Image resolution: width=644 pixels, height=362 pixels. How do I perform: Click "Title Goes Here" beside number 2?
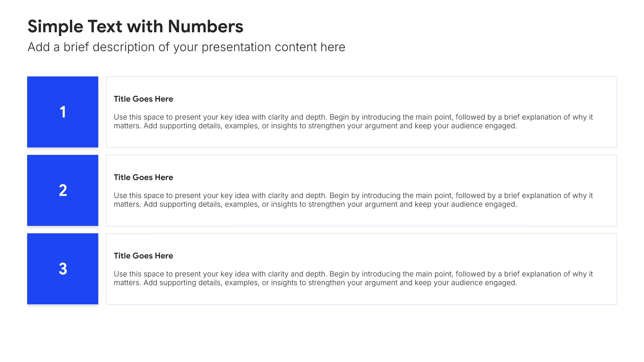tap(143, 177)
